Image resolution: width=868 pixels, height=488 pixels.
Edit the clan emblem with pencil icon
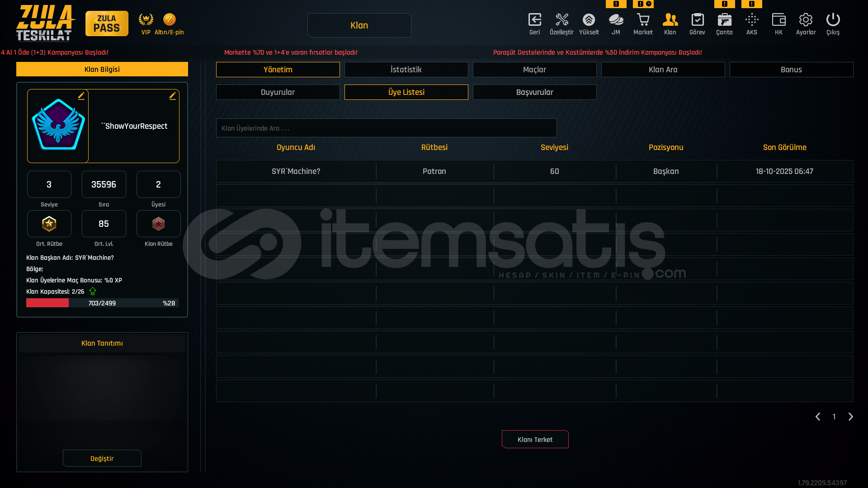pos(81,96)
